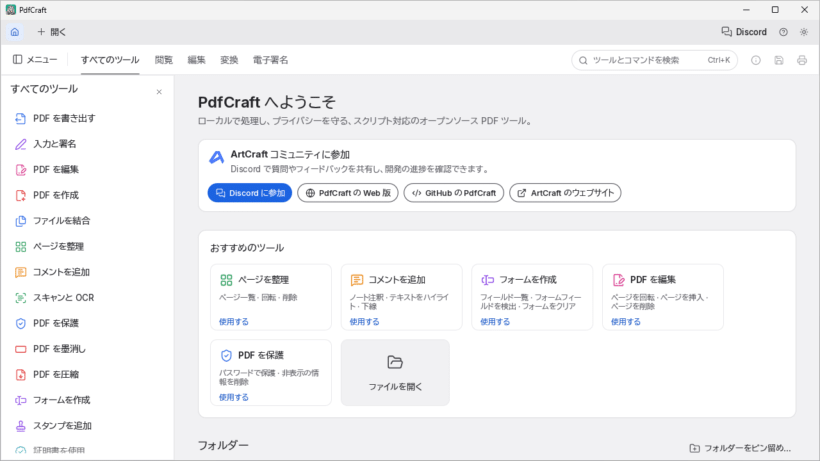Open the 入力と署名 tool in the sidebar
Viewport: 820px width, 461px height.
pyautogui.click(x=87, y=144)
